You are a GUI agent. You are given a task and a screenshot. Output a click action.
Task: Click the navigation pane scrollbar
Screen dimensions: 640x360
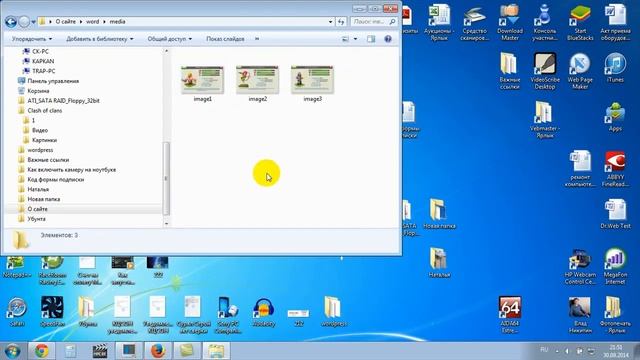[166, 178]
